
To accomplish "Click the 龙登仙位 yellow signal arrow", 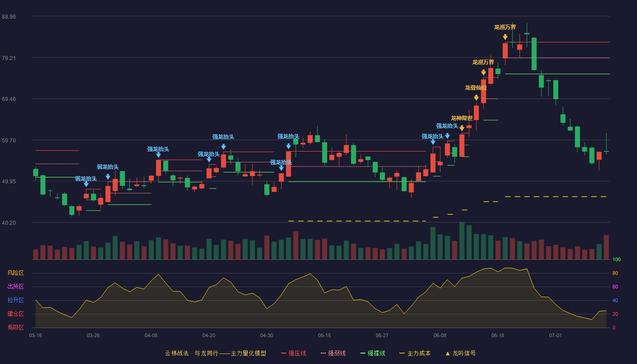I will coord(476,98).
